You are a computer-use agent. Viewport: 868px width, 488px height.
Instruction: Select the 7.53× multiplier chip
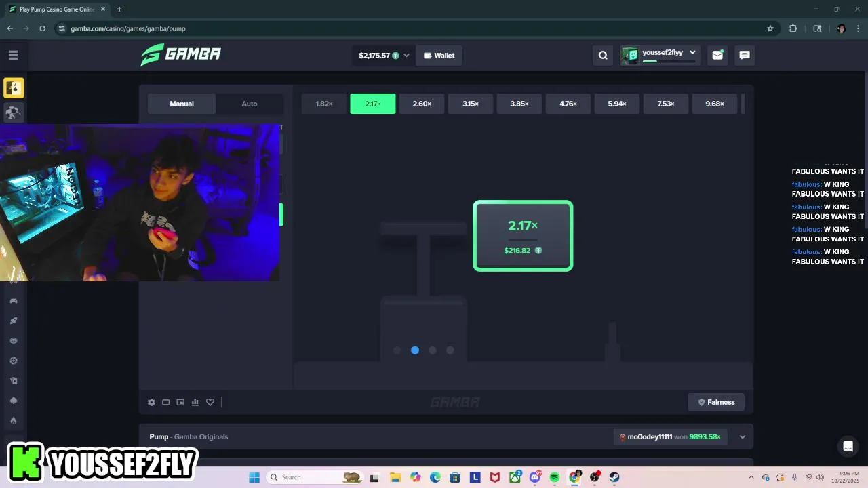pos(666,104)
